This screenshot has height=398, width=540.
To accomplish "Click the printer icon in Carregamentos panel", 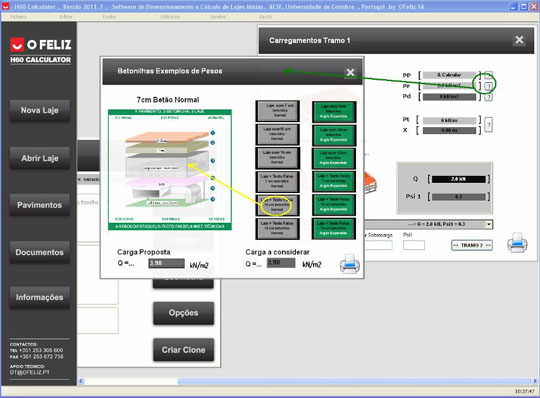I will [517, 242].
